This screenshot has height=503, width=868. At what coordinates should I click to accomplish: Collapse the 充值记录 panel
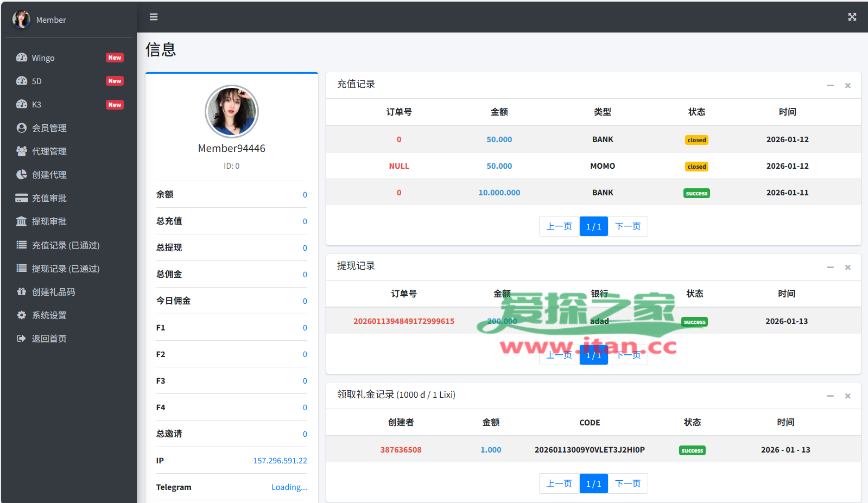(x=830, y=86)
